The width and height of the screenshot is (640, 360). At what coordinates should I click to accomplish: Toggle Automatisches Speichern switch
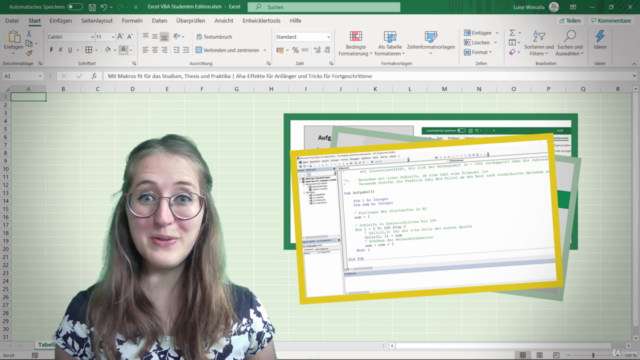75,7
